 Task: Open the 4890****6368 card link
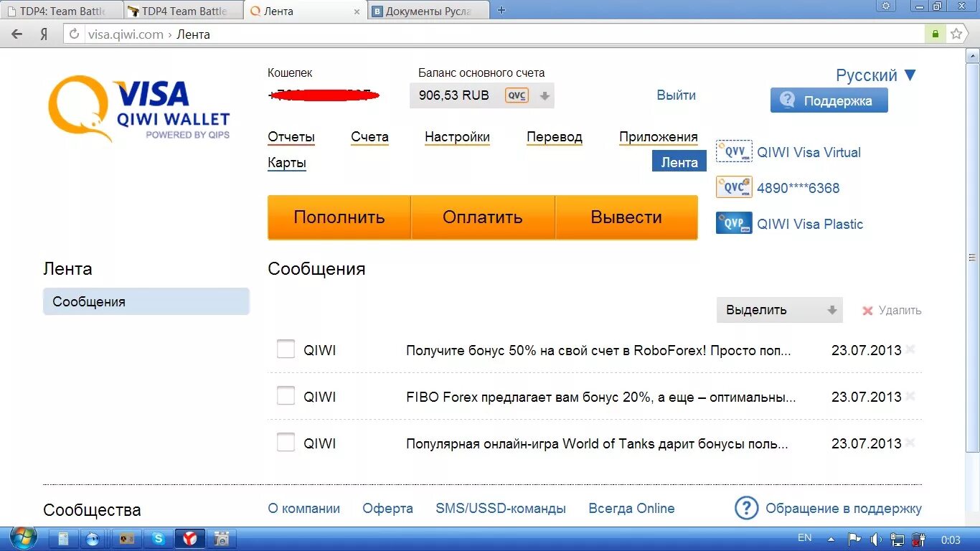pos(798,188)
